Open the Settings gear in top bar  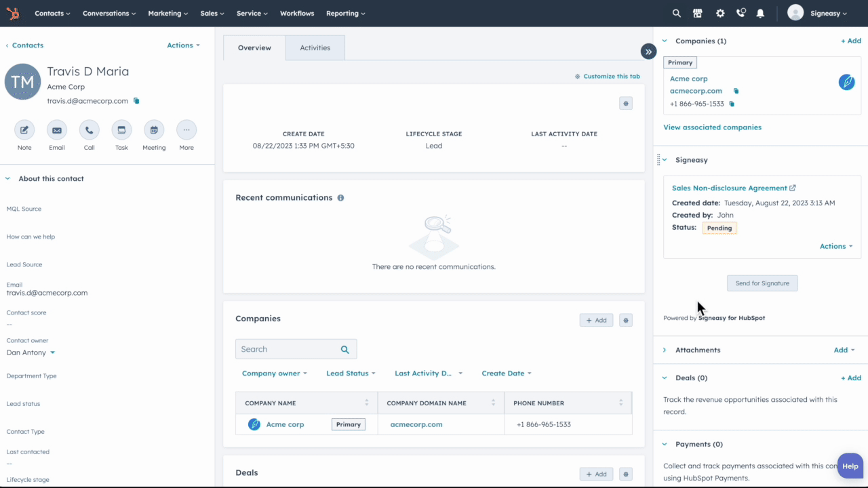coord(720,13)
